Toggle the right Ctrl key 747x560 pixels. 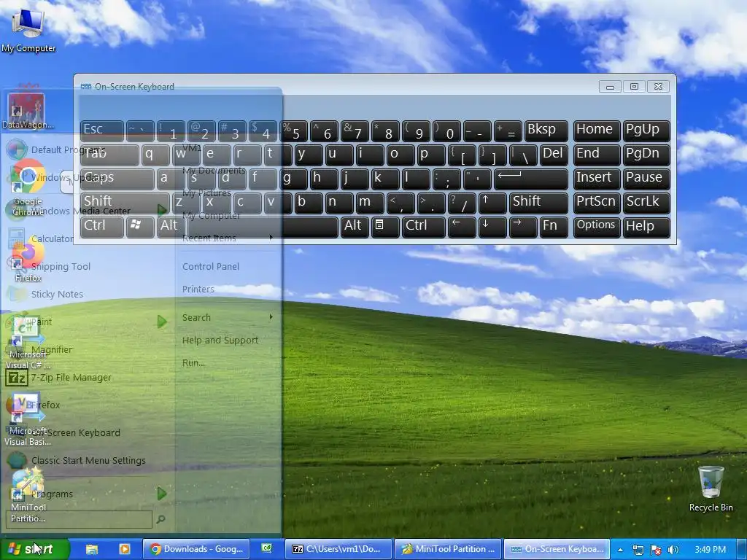[424, 227]
